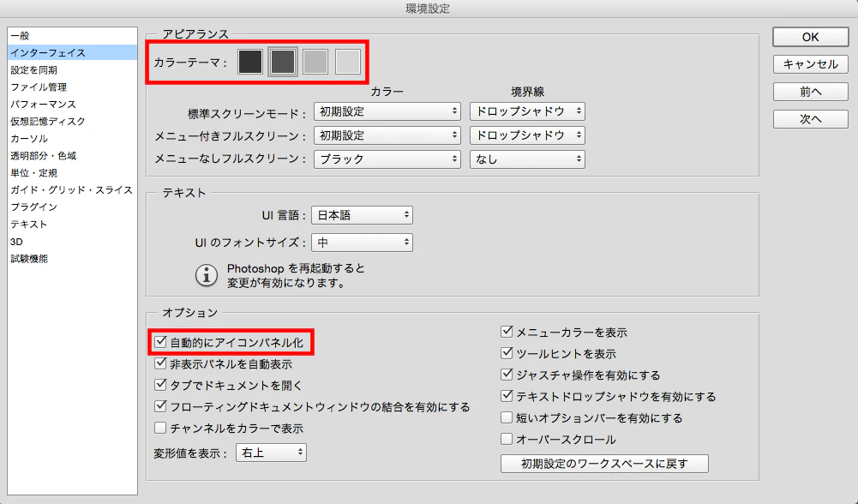
Task: Select ガイド・グリッド・スライス category
Action: click(72, 190)
